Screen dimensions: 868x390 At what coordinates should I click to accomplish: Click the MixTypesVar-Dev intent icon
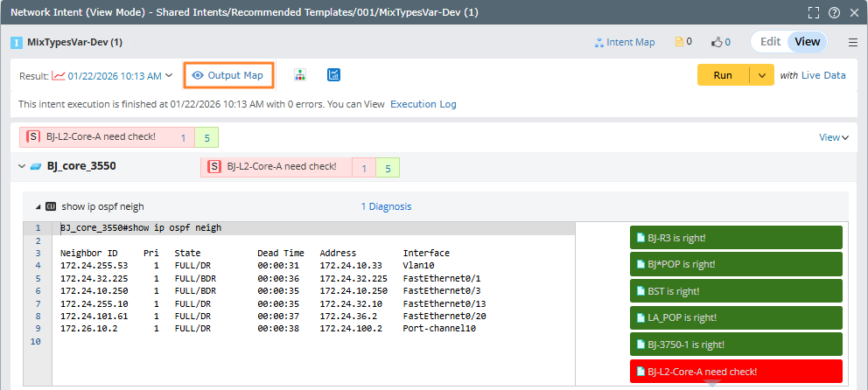coord(17,43)
